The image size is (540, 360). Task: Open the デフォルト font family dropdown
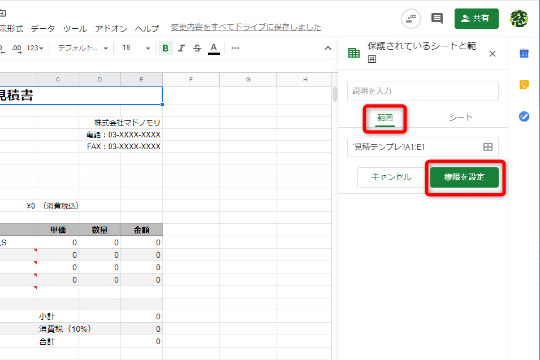[83, 48]
